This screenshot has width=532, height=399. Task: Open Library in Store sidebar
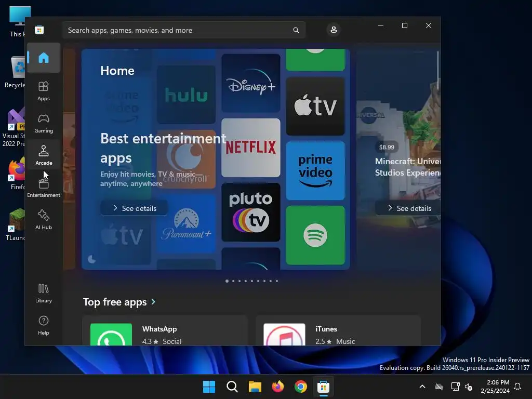point(44,293)
